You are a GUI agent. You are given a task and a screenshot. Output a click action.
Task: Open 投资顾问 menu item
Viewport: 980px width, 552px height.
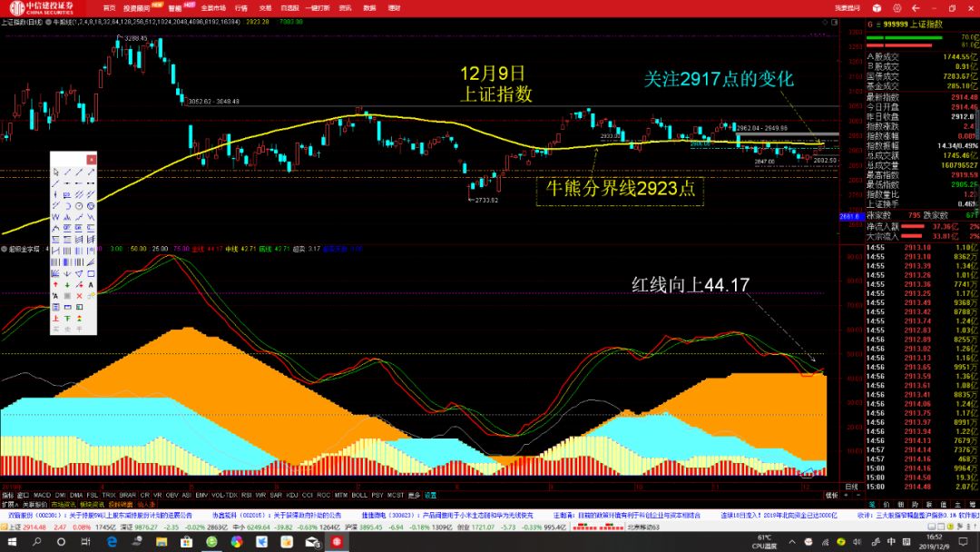coord(136,8)
